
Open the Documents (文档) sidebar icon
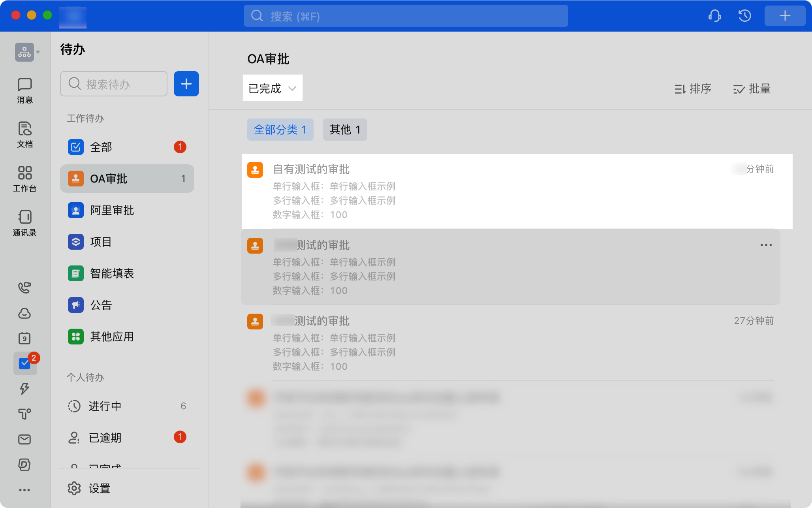[24, 134]
